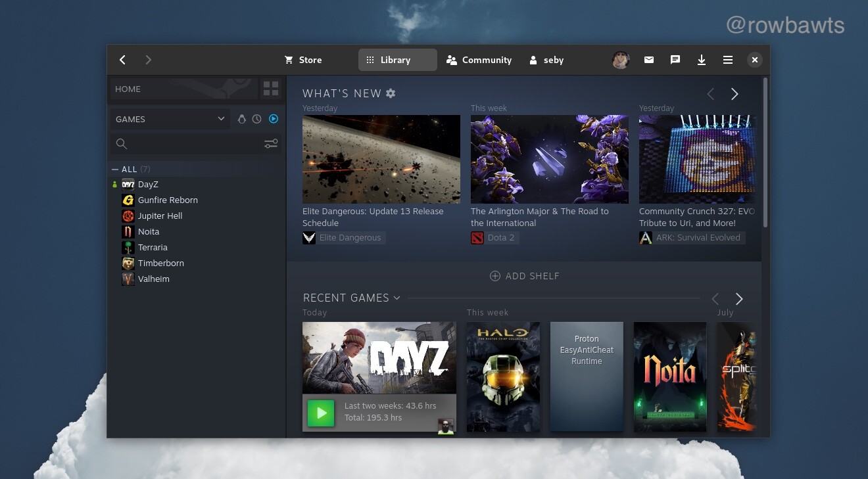
Task: Toggle sort by recent activity clock
Action: coord(257,119)
